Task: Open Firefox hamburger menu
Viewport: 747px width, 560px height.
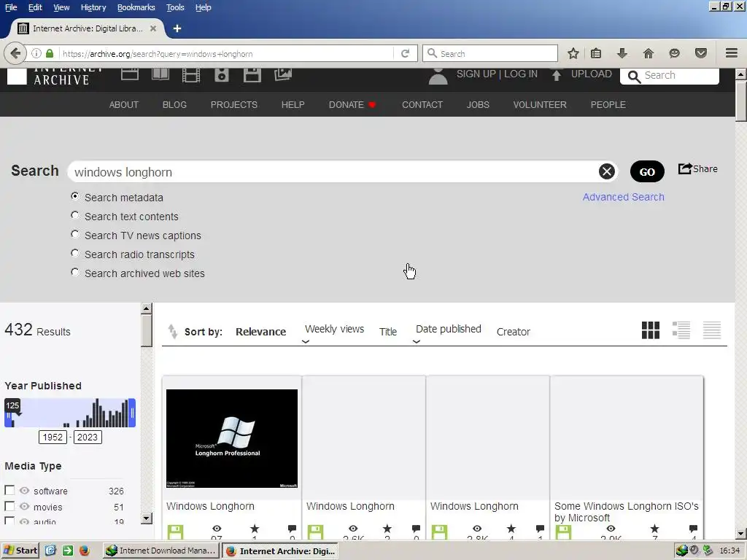Action: (x=732, y=52)
